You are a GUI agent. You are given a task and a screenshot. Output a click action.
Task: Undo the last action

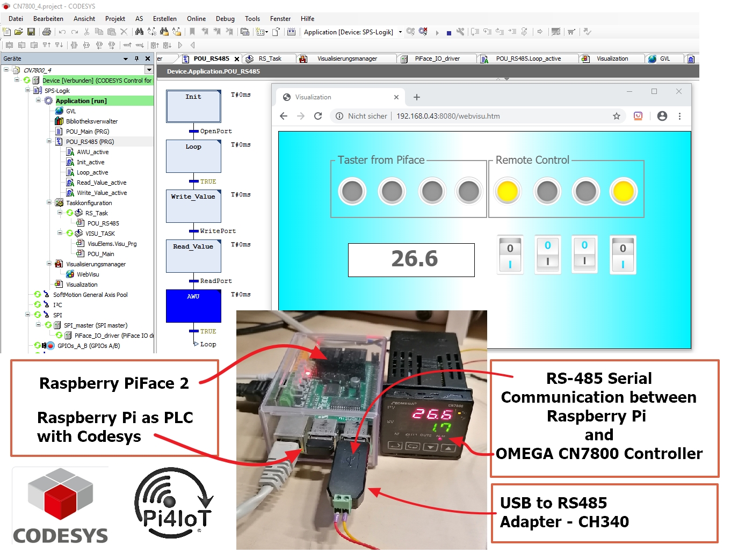pyautogui.click(x=62, y=32)
